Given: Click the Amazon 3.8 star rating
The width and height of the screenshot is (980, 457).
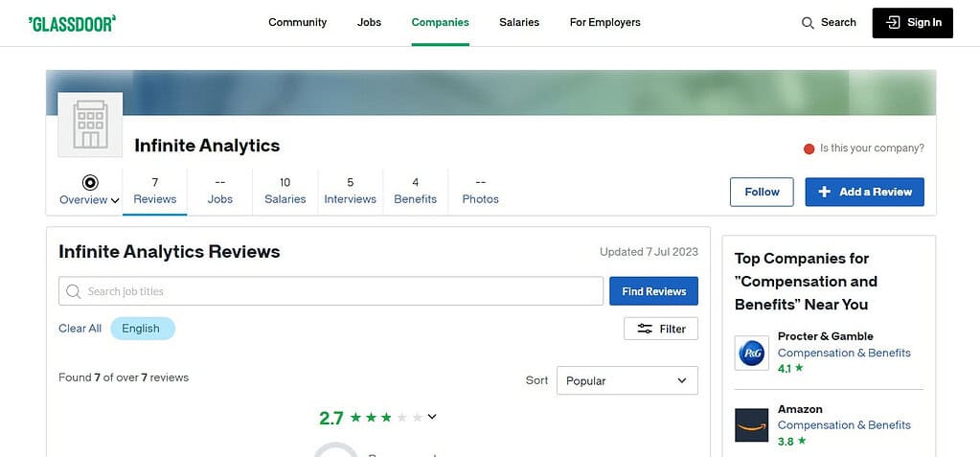Looking at the screenshot, I should pos(791,442).
